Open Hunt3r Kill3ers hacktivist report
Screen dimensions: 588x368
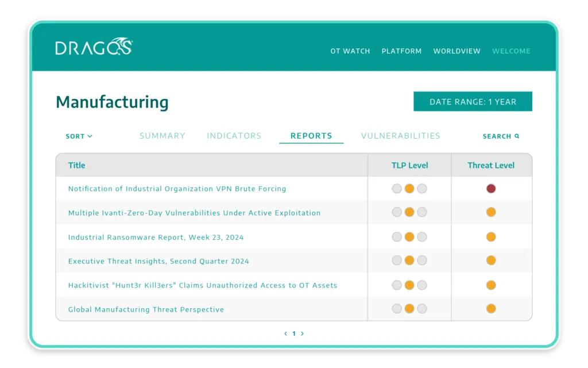pos(203,285)
